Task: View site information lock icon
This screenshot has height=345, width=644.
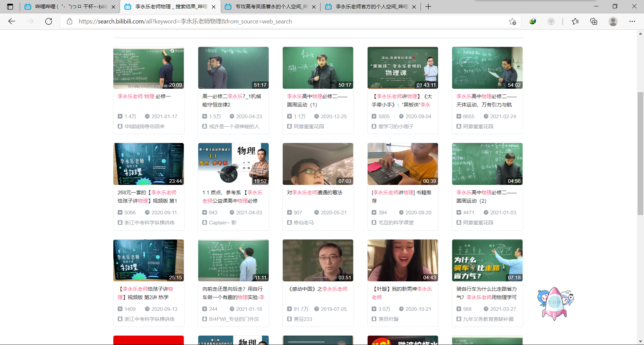Action: (69, 21)
